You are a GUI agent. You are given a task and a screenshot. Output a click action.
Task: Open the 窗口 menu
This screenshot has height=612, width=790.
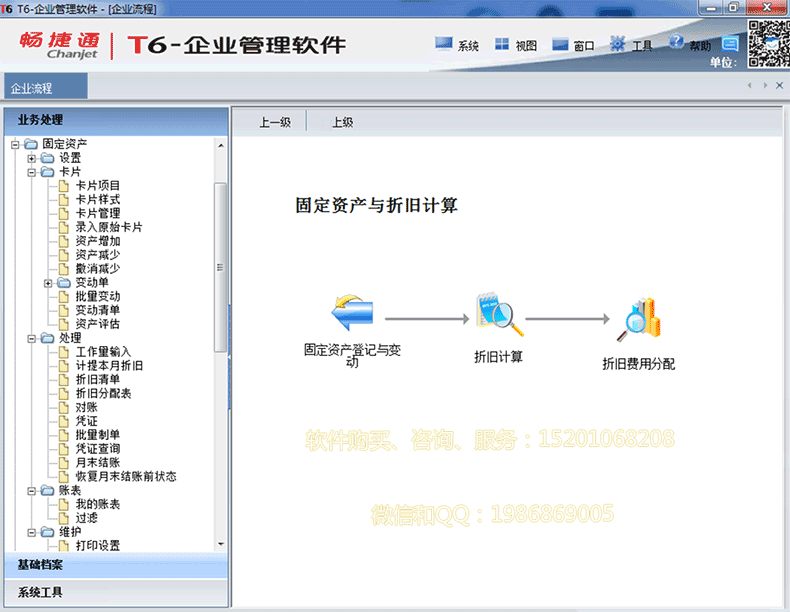click(x=584, y=46)
